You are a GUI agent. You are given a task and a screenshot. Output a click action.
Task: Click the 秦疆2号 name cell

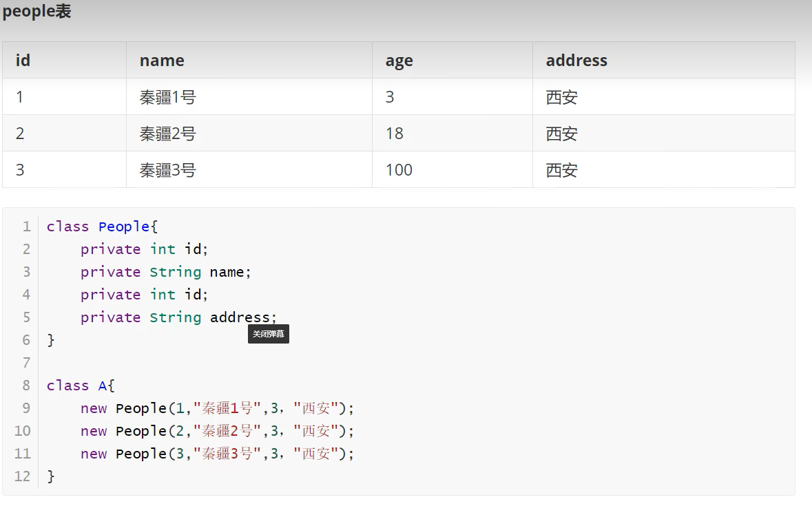pos(167,134)
